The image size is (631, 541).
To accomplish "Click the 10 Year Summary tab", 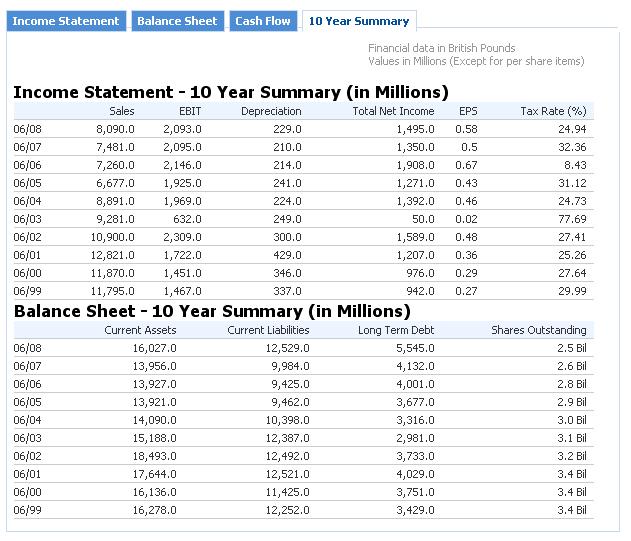I will click(358, 21).
